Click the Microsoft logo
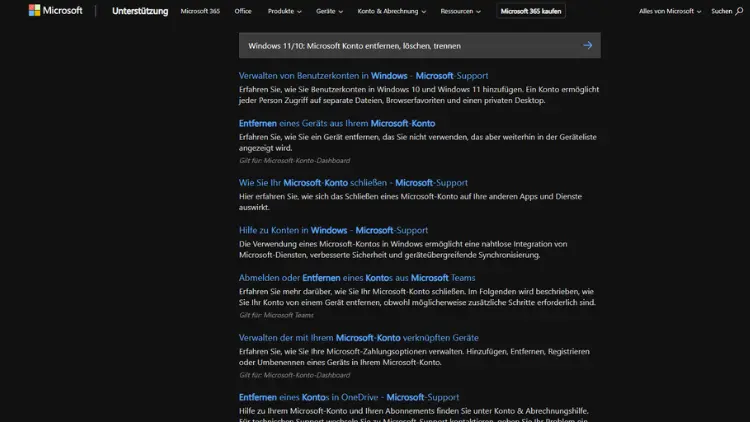 pos(55,11)
